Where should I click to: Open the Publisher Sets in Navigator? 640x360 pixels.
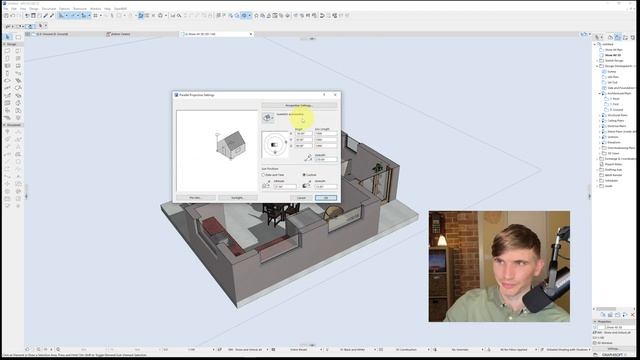[632, 37]
